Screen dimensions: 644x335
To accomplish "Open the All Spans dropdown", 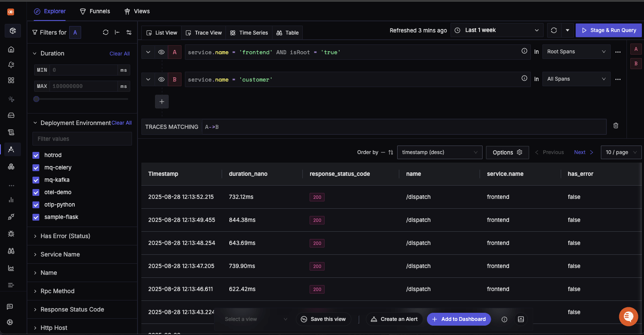I will (576, 79).
